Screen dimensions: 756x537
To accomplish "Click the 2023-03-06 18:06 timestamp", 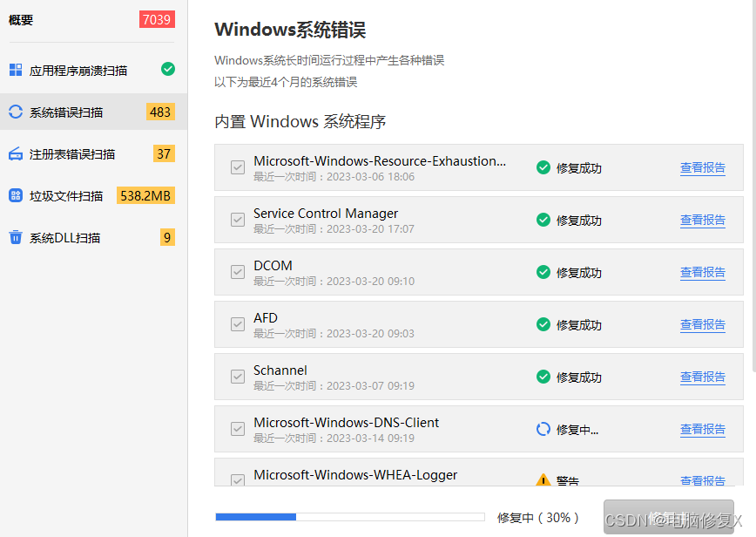I will pos(370,177).
